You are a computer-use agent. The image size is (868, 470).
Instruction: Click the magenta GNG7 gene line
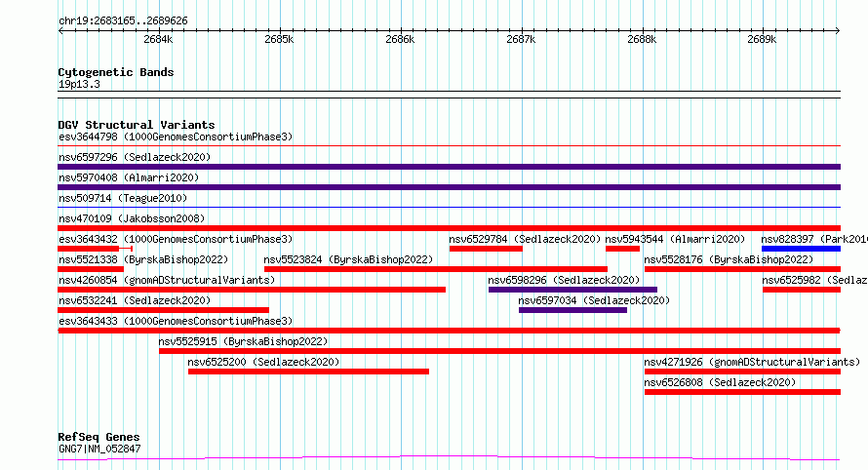[x=449, y=458]
